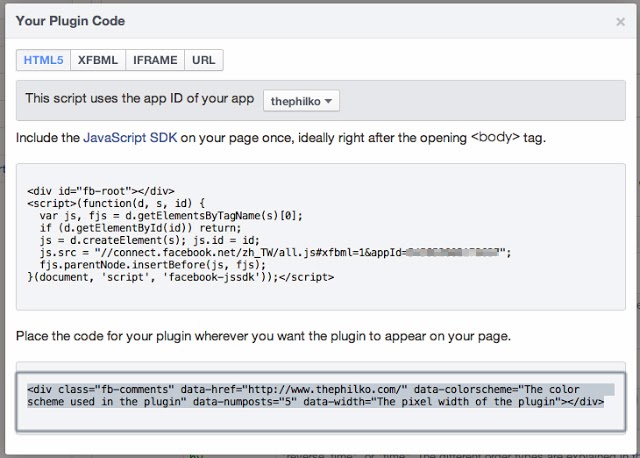Switch to the URL tab
640x458 pixels.
[x=204, y=60]
